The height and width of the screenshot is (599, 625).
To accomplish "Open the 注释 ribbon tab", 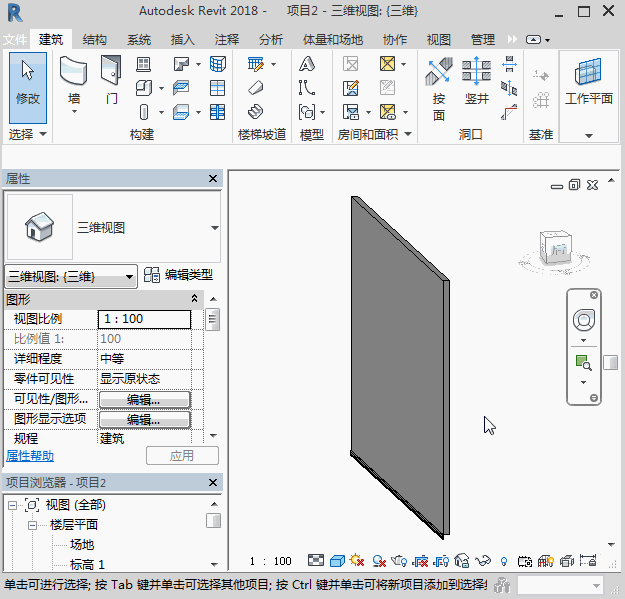I will tap(227, 40).
